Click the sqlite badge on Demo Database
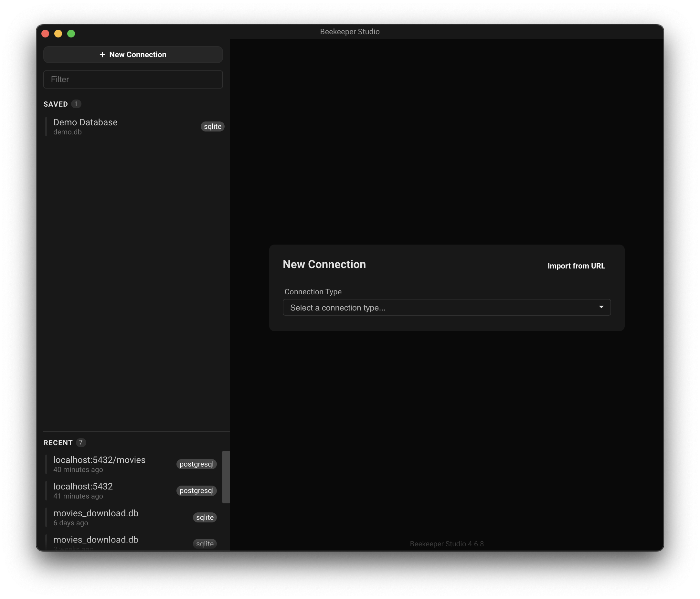700x599 pixels. [212, 127]
